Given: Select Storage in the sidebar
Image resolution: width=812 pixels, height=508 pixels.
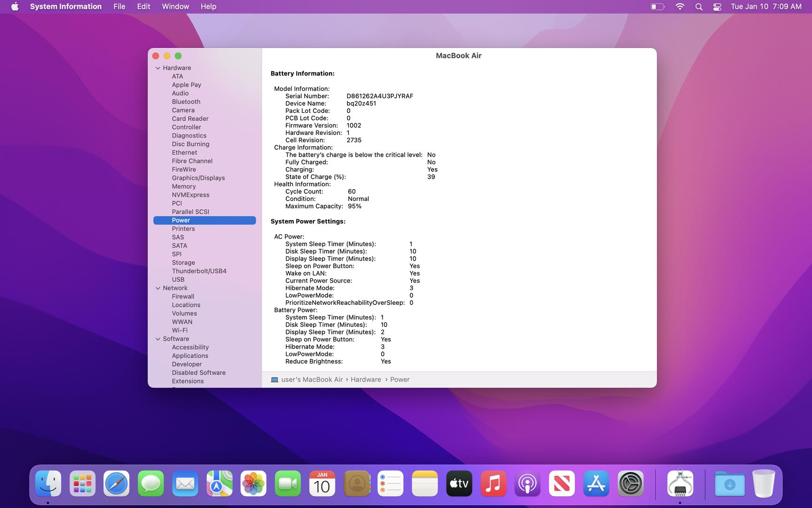Looking at the screenshot, I should [x=183, y=262].
